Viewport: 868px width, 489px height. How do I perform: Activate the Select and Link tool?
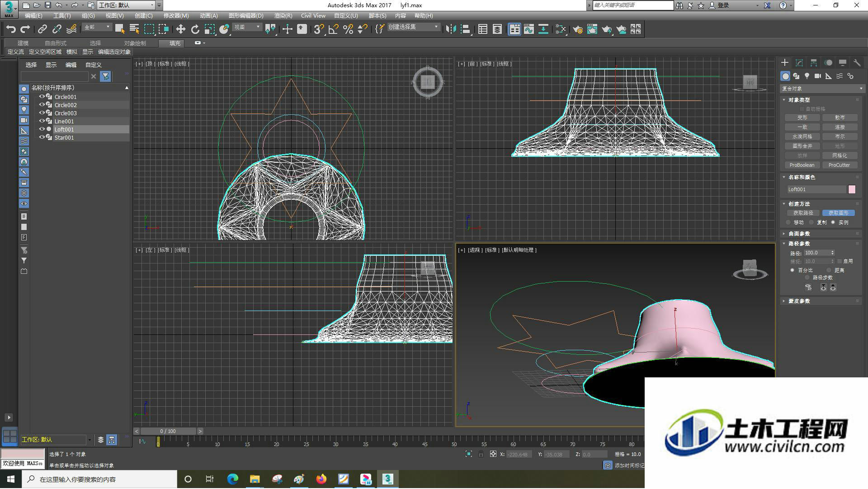pos(42,29)
